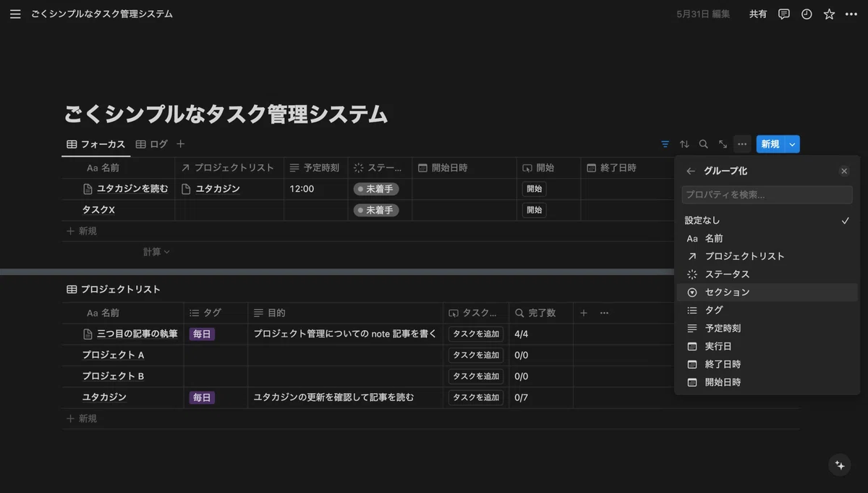Open the タスクX row

(98, 210)
